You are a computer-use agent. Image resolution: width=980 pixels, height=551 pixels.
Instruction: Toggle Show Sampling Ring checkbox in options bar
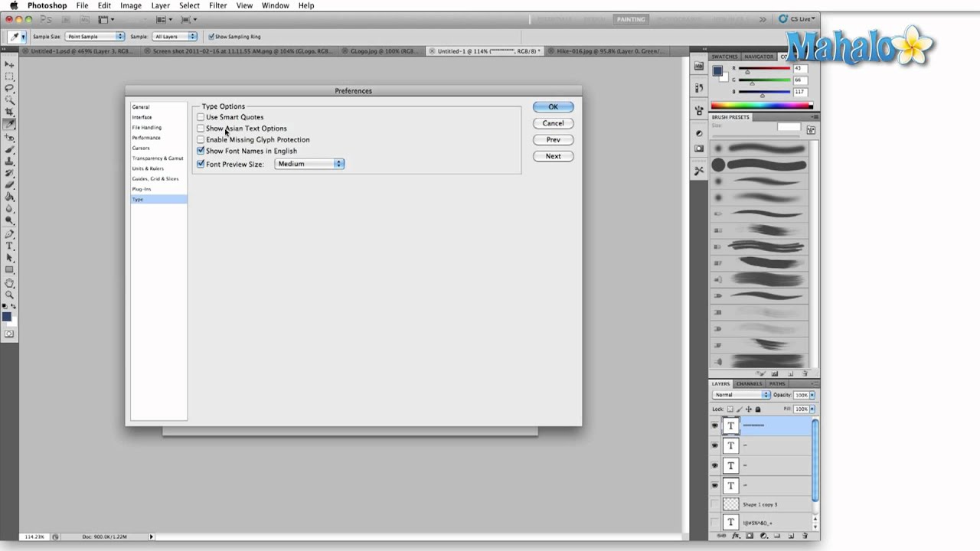coord(211,36)
